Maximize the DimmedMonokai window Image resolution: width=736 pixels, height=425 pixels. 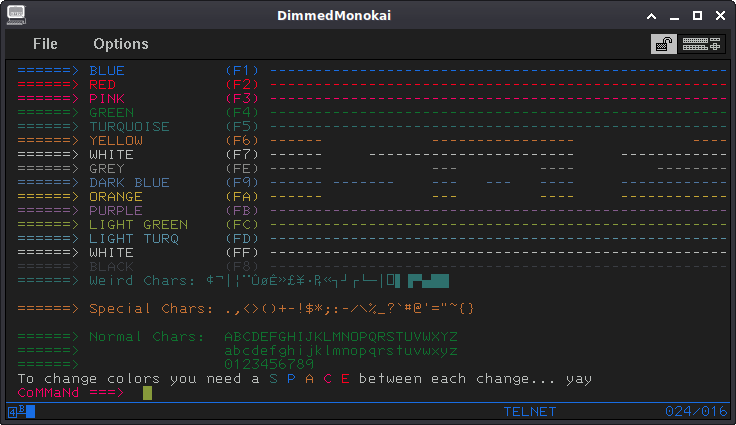698,15
